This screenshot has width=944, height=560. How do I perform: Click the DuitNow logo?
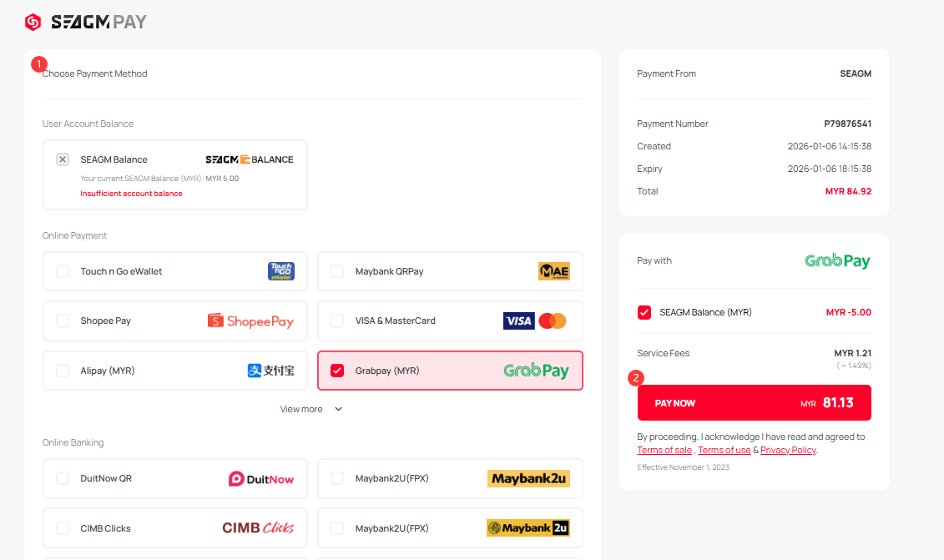click(260, 479)
